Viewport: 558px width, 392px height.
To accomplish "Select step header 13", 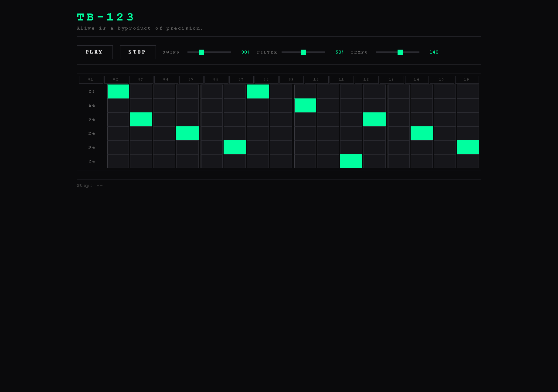I will click(391, 80).
